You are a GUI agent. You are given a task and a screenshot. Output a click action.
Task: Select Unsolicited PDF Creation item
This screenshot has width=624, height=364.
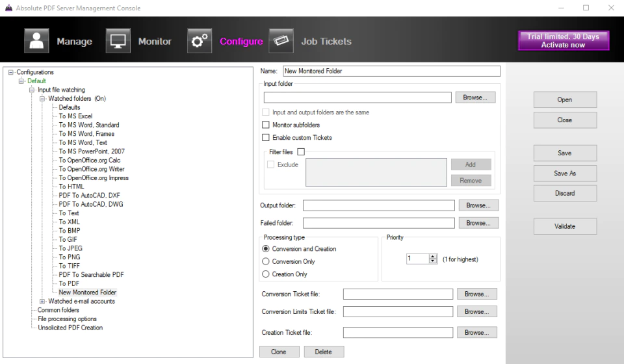pyautogui.click(x=70, y=328)
